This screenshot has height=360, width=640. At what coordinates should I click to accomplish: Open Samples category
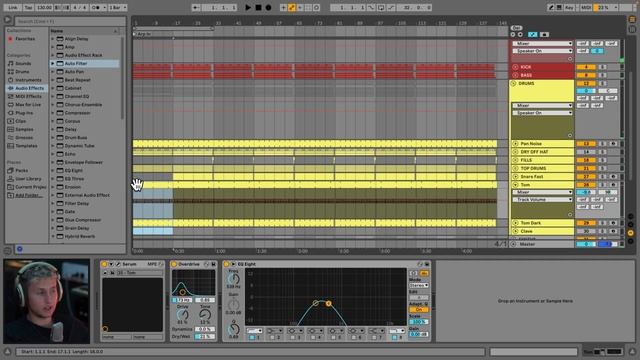coord(24,129)
